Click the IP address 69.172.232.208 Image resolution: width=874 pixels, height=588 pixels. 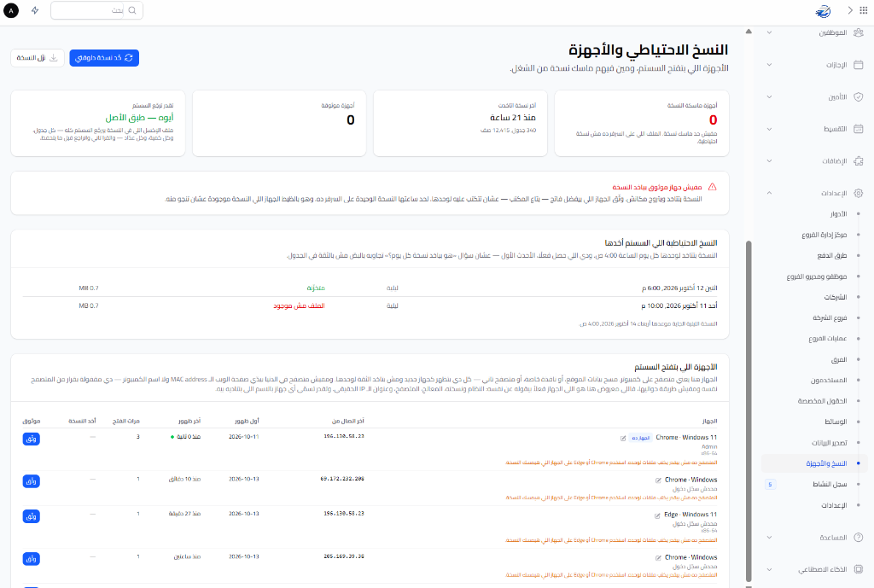click(x=342, y=479)
